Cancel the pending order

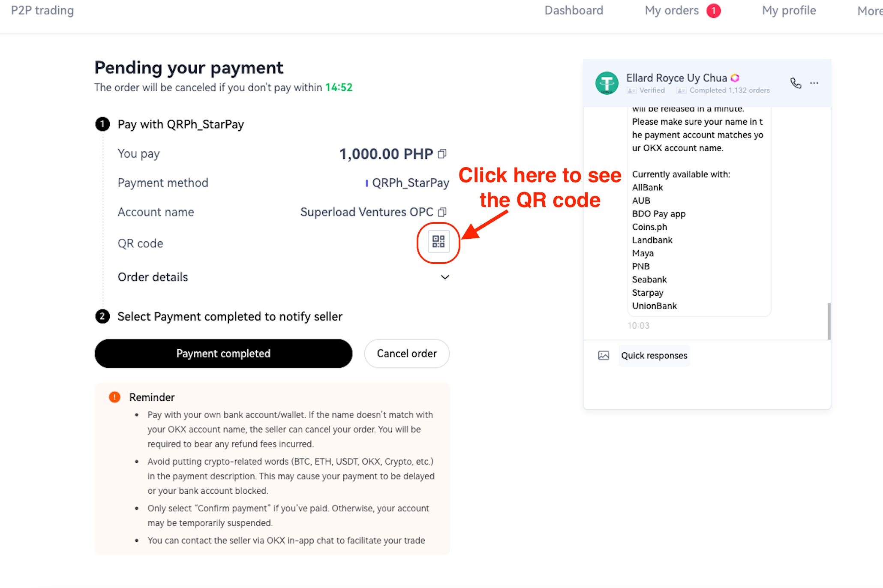(x=406, y=353)
